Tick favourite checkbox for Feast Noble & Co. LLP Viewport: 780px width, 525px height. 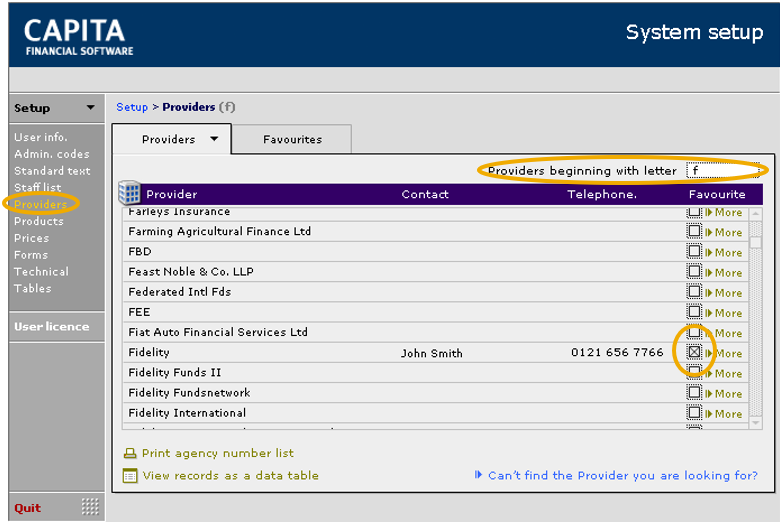[694, 272]
